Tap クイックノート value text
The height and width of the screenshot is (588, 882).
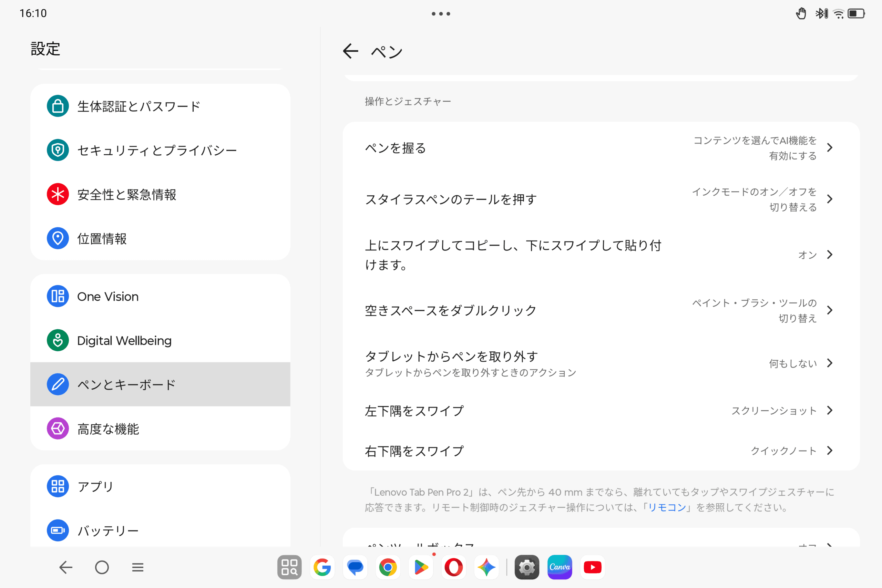pyautogui.click(x=784, y=451)
